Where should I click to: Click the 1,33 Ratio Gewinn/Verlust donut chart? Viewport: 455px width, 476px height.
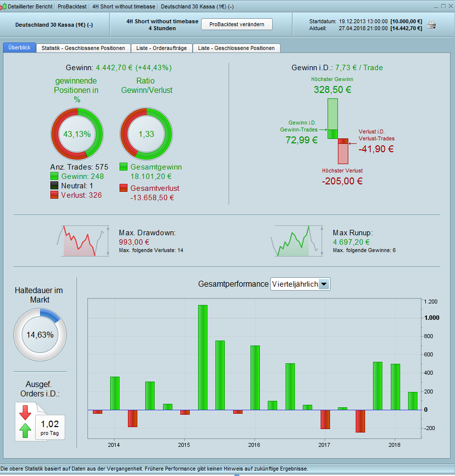(146, 134)
